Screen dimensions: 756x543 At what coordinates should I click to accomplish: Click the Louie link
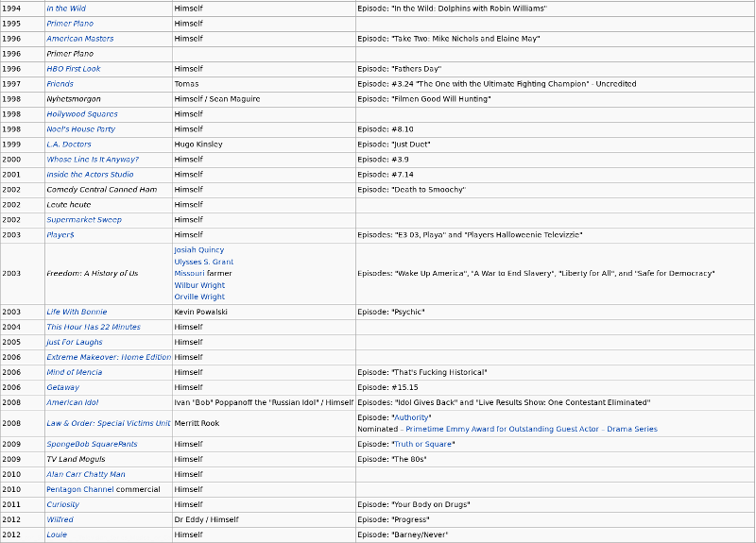tap(57, 535)
